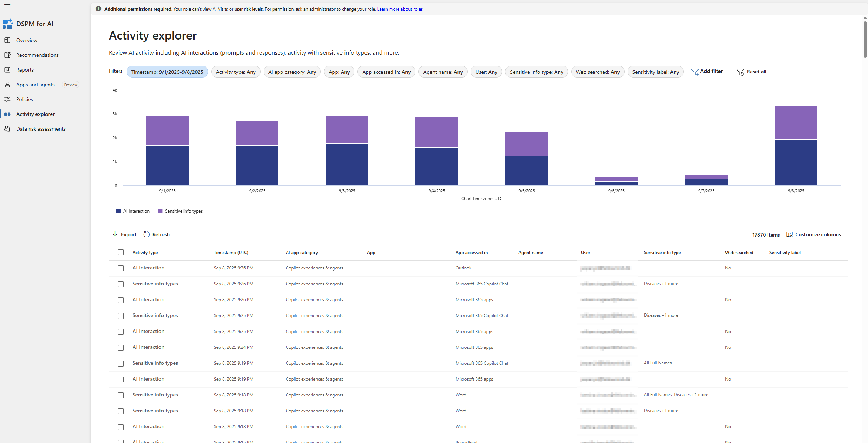Open the Sensitive info type: Any filter

[536, 72]
